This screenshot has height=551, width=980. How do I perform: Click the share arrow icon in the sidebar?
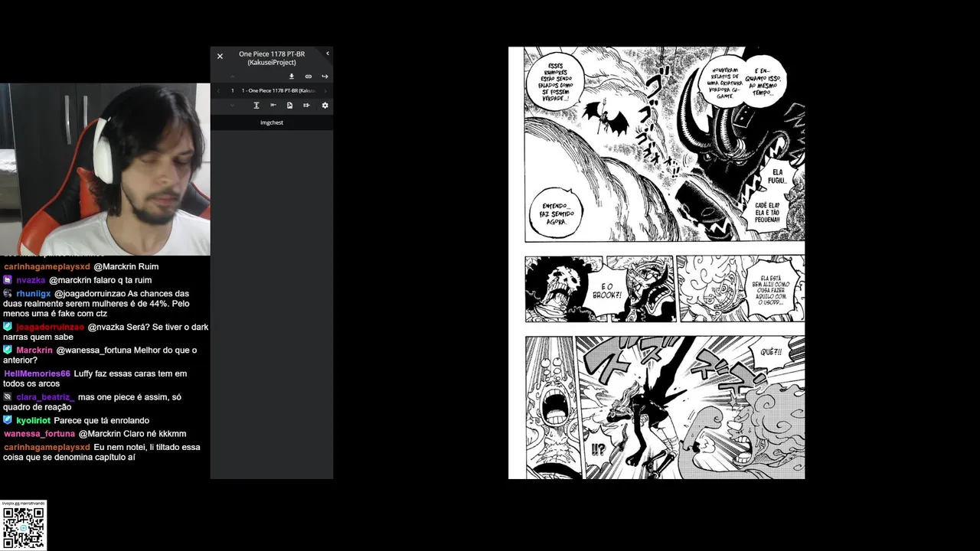pos(325,77)
